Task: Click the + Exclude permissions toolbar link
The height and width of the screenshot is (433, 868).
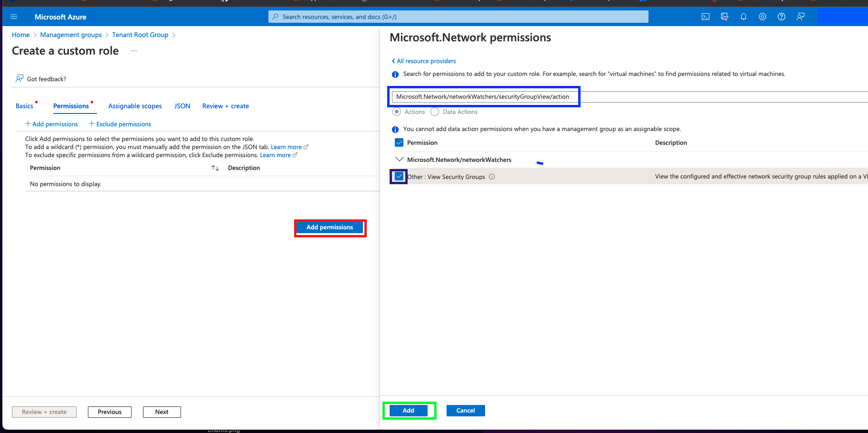Action: pyautogui.click(x=120, y=124)
